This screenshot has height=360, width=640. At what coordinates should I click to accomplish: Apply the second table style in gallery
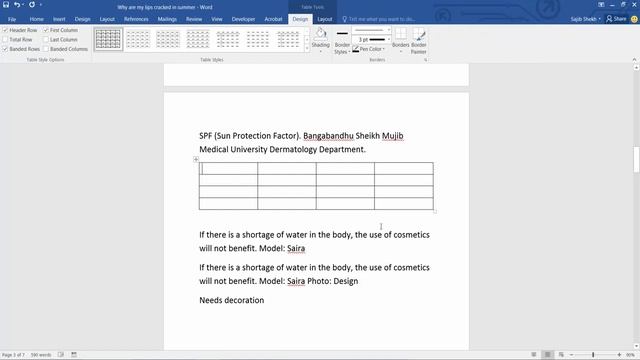[x=138, y=39]
